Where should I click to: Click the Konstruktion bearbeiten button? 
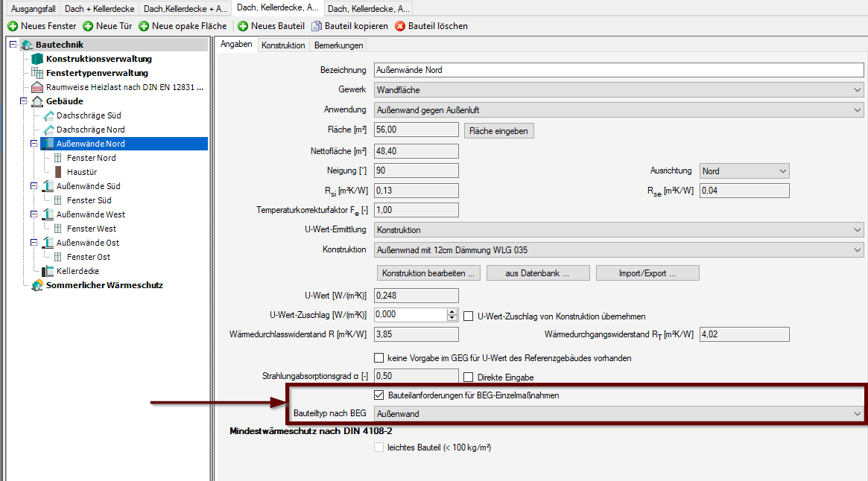[x=428, y=273]
